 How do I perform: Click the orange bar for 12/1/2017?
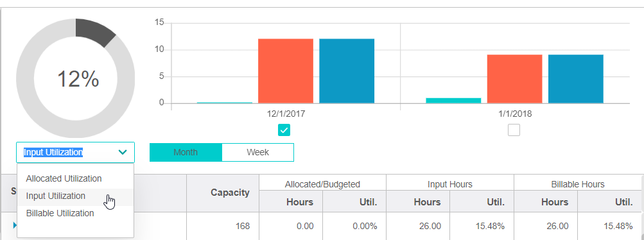point(286,71)
